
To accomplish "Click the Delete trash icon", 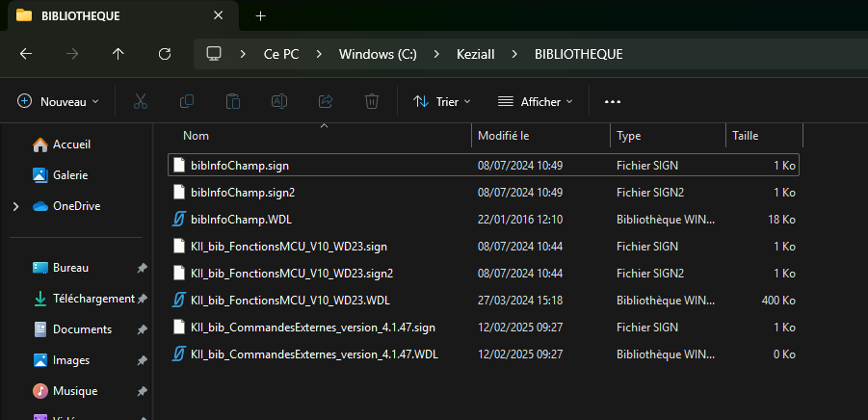I will coord(372,101).
